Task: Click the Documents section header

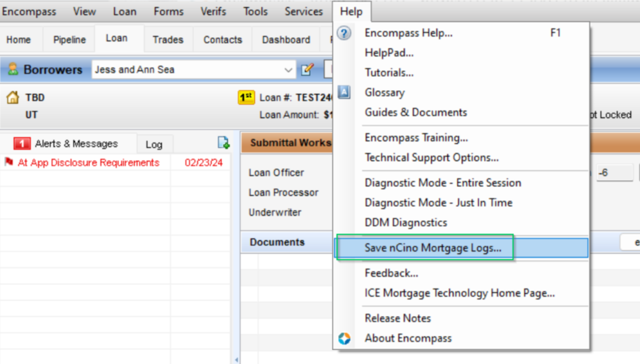Action: (x=277, y=242)
